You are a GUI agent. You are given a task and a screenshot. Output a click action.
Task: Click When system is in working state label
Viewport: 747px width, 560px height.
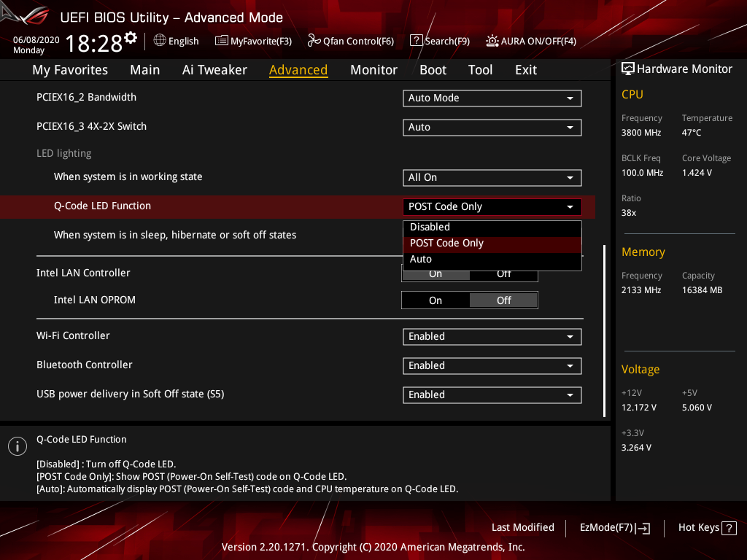tap(128, 176)
